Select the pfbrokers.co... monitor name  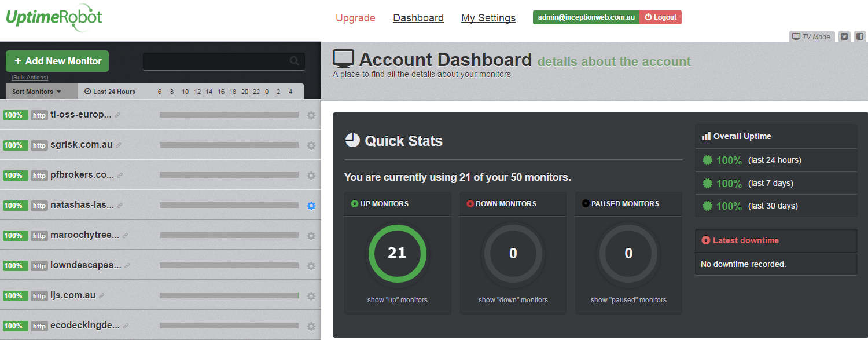point(83,175)
